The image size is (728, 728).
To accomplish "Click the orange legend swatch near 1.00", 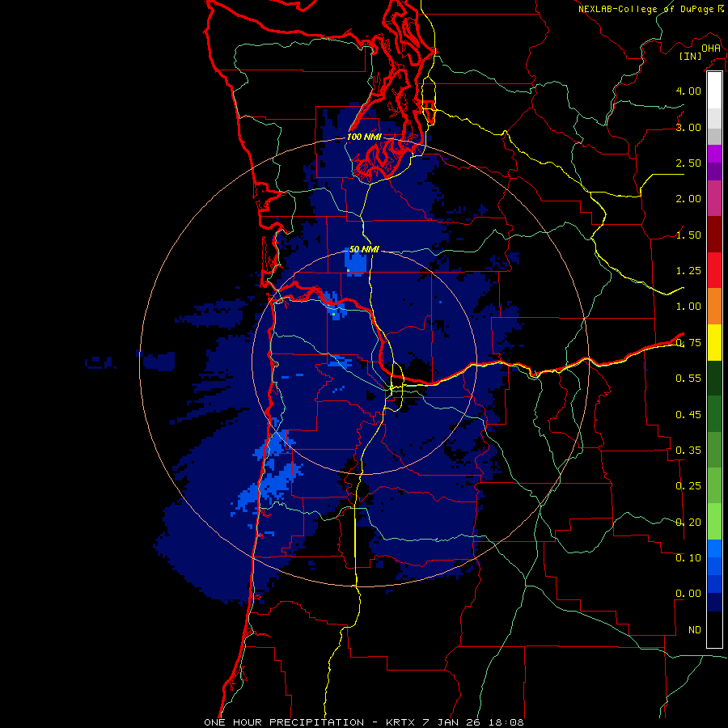I will point(714,307).
